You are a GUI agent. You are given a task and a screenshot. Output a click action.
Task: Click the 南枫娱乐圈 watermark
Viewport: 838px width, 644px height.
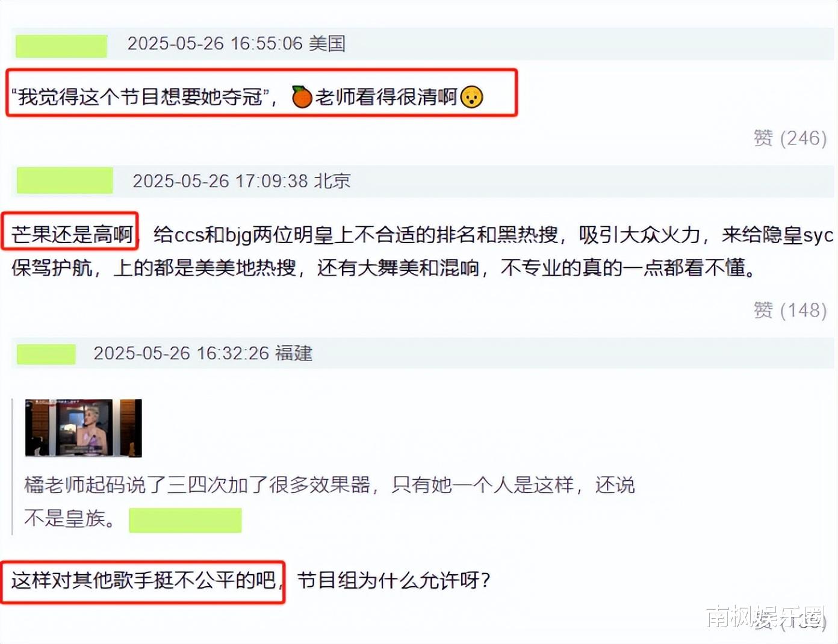pyautogui.click(x=765, y=616)
